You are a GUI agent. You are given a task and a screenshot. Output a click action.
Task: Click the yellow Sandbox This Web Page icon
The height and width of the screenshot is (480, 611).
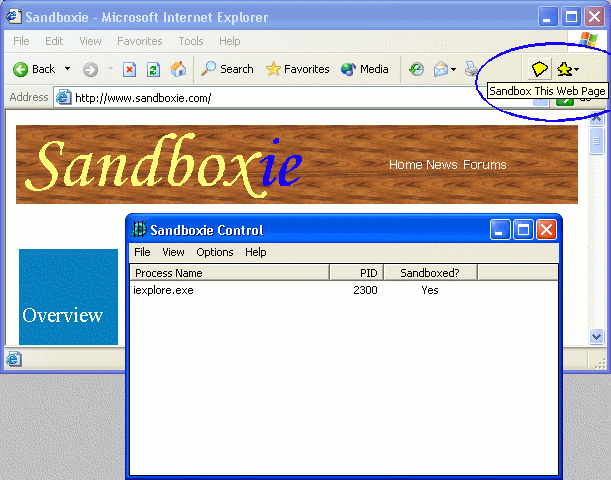(539, 69)
